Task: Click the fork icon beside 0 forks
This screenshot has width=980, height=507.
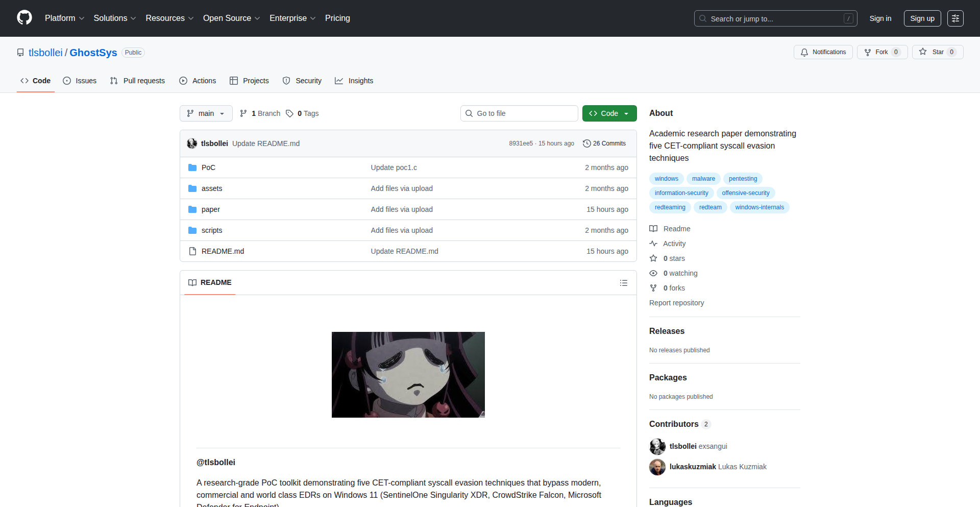Action: (x=653, y=288)
